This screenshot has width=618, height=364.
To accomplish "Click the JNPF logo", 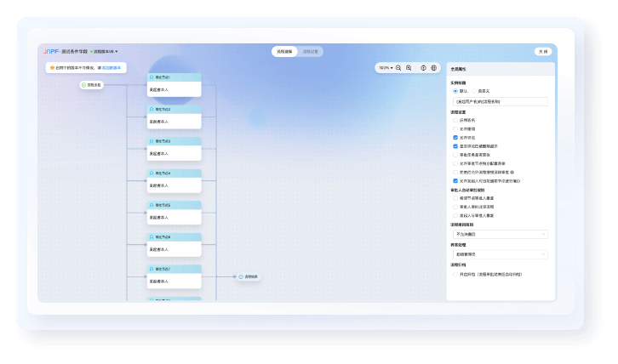I will (51, 52).
